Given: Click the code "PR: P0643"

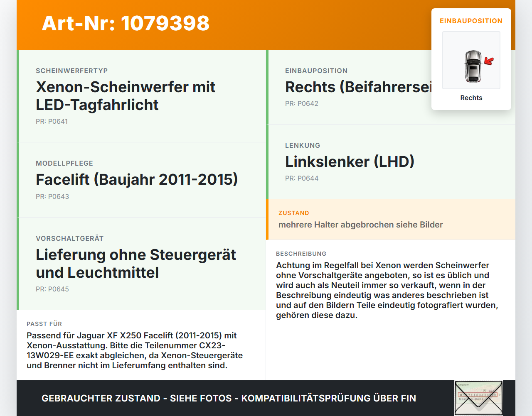Looking at the screenshot, I should (52, 196).
